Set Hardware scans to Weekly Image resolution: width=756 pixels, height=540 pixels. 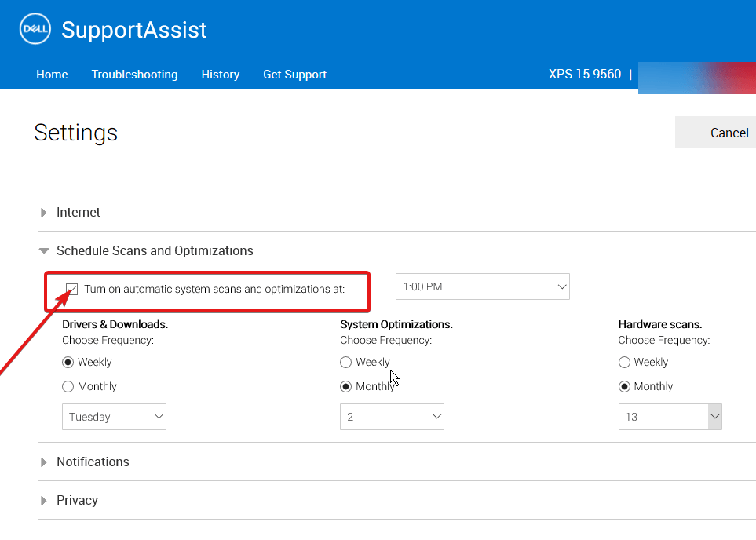[624, 362]
